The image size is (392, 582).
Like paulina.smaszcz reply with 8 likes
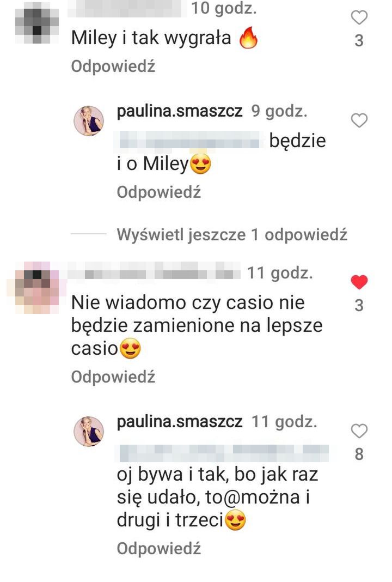coord(359,431)
